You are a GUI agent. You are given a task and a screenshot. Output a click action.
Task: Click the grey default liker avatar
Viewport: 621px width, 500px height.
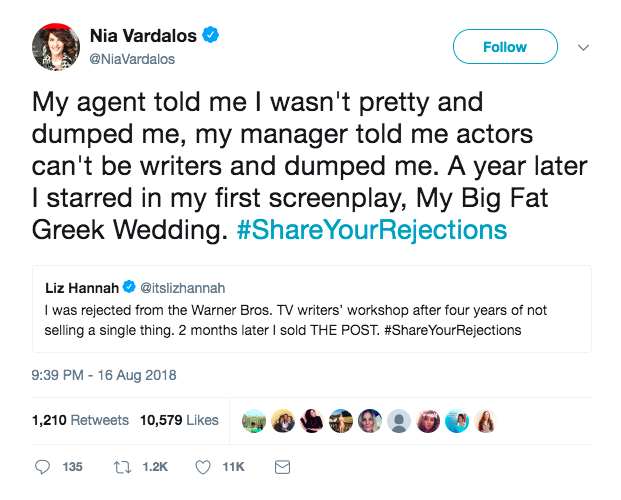point(399,421)
